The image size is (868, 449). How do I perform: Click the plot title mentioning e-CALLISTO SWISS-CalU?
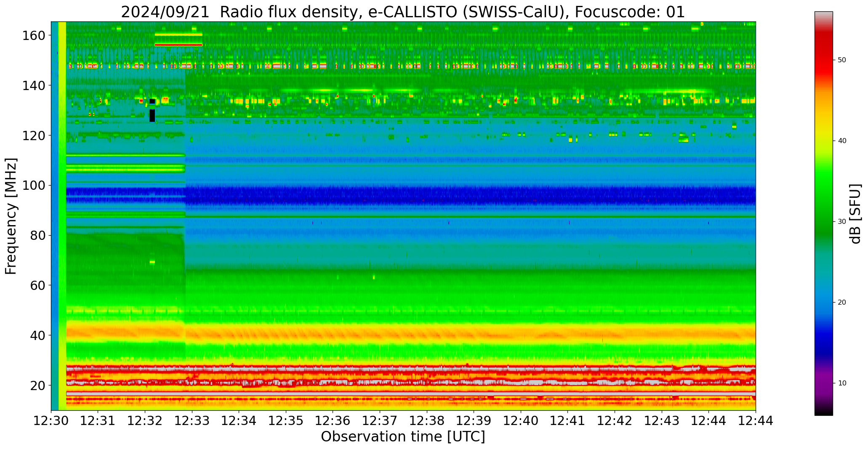pos(403,12)
